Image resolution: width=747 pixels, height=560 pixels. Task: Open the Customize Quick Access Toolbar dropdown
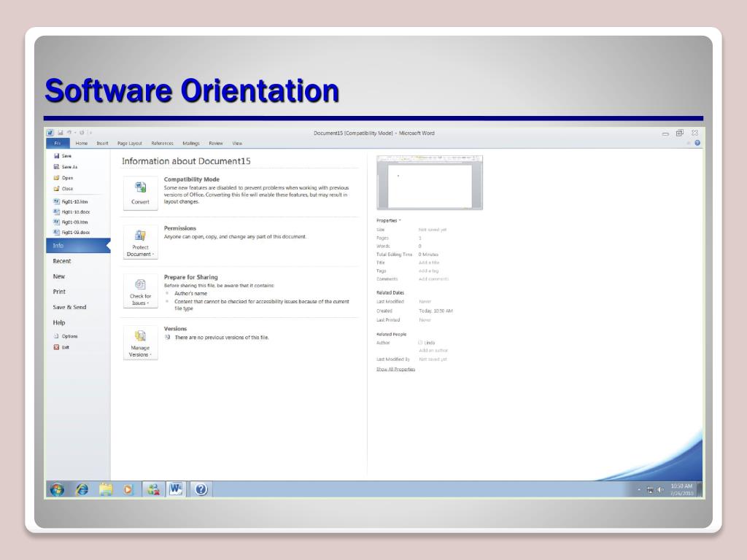click(x=90, y=133)
